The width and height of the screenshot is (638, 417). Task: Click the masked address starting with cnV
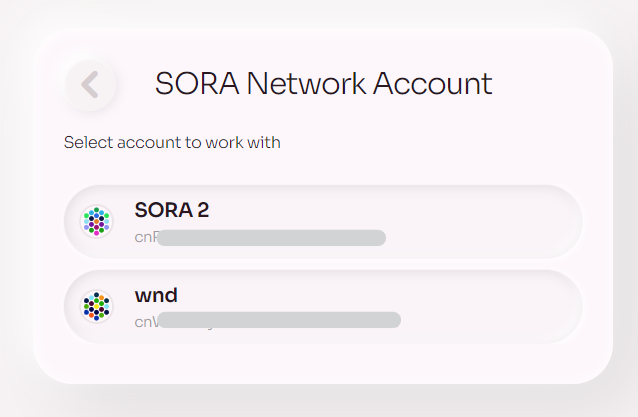(268, 321)
